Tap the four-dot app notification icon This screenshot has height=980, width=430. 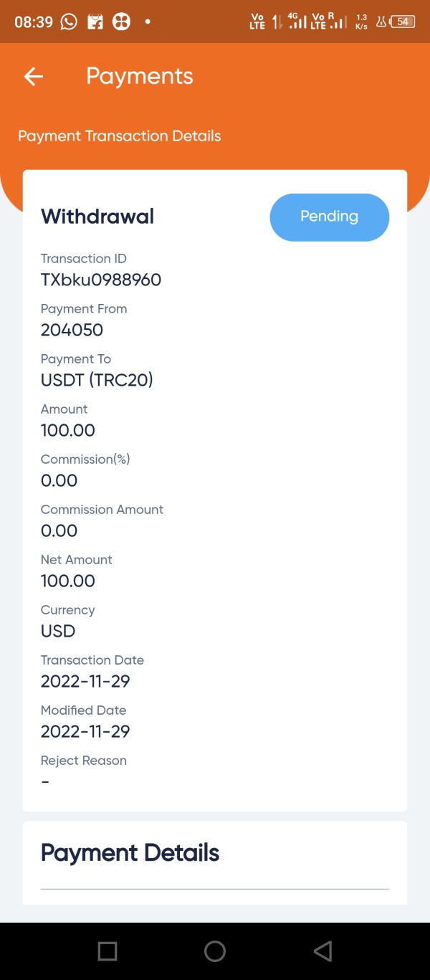(121, 22)
